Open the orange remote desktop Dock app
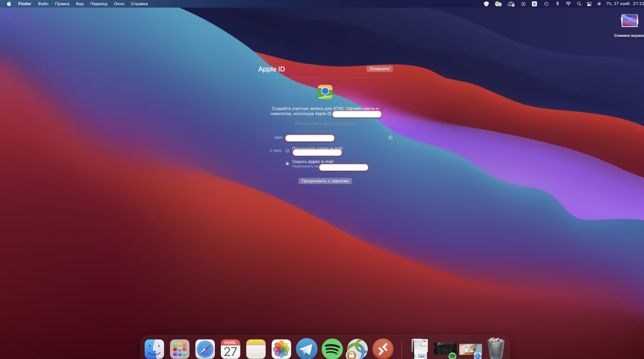This screenshot has width=644, height=359. pos(382,348)
